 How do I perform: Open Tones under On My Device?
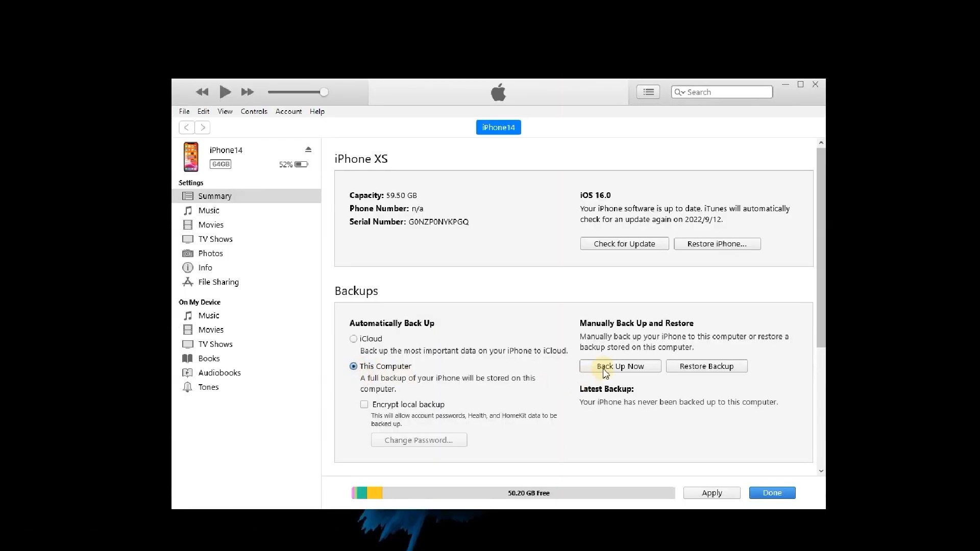click(x=208, y=387)
